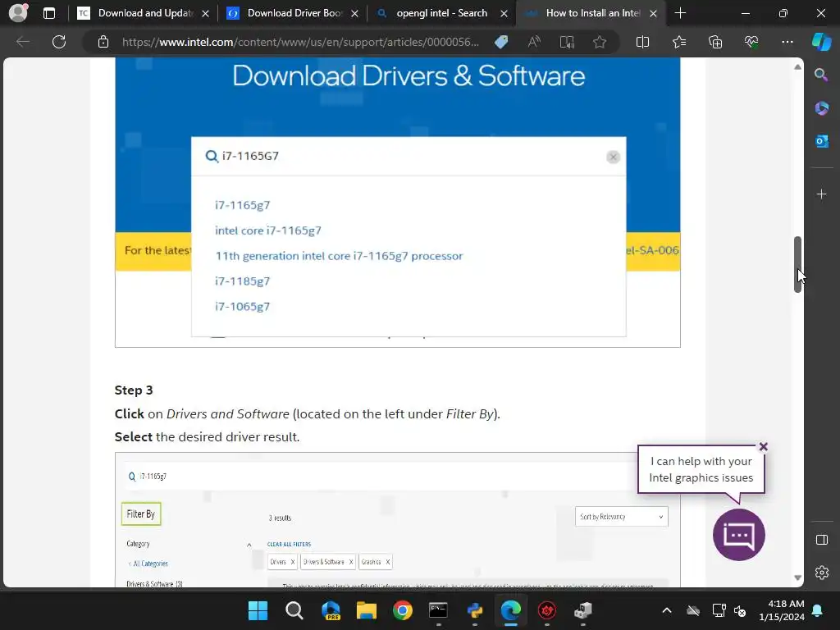The width and height of the screenshot is (840, 630).
Task: Click the address bar URL
Action: [x=300, y=42]
